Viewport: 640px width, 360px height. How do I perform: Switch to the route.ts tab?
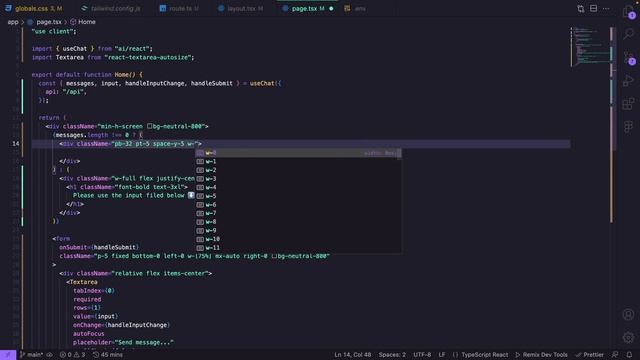179,8
